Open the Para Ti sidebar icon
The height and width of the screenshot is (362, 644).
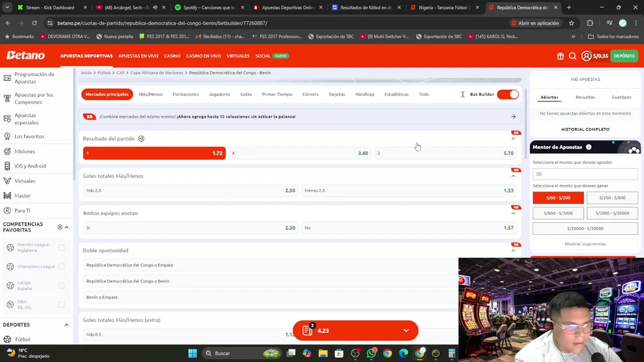pyautogui.click(x=8, y=211)
